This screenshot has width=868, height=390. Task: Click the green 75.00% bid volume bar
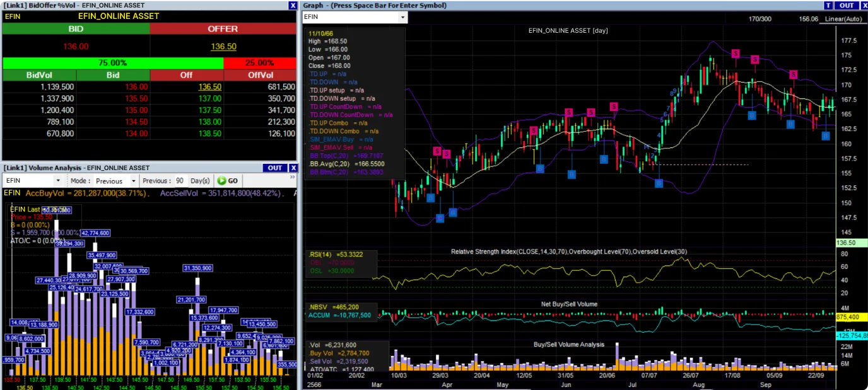point(113,63)
